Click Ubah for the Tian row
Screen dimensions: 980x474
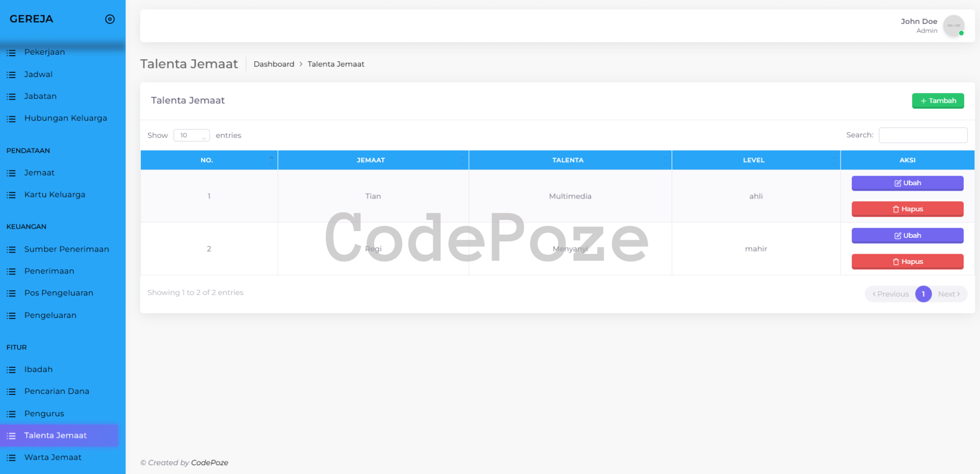(907, 183)
